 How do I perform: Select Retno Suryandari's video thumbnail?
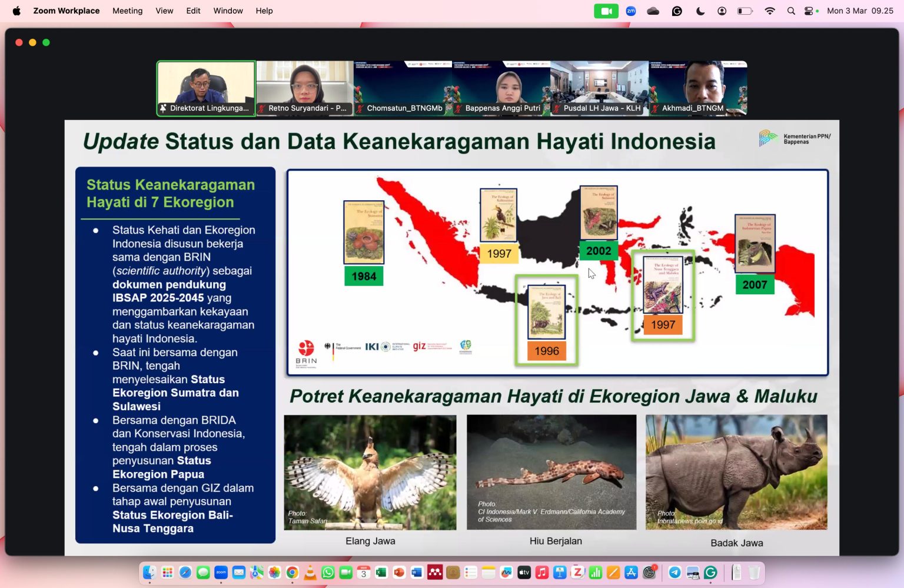[x=304, y=87]
